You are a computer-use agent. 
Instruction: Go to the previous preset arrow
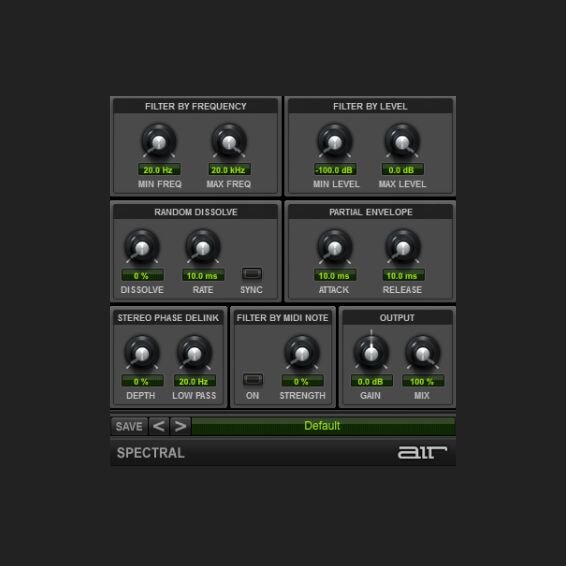[x=159, y=426]
